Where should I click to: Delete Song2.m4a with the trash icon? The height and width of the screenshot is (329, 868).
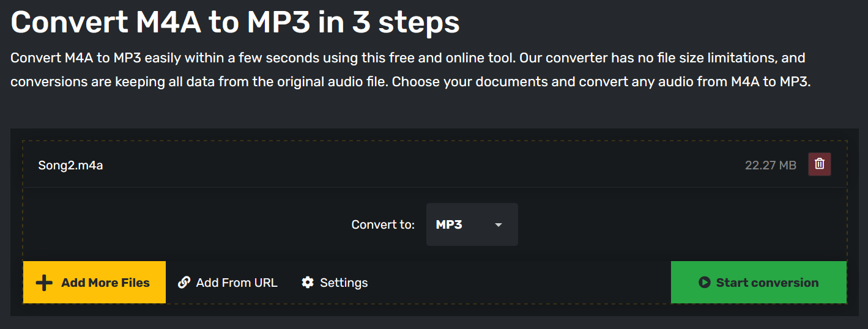(820, 164)
